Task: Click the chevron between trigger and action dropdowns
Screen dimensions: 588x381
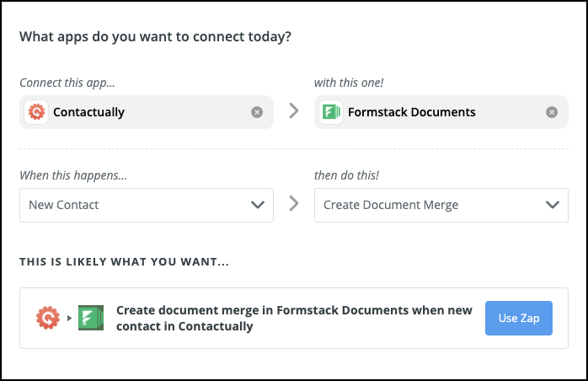Action: coord(294,205)
